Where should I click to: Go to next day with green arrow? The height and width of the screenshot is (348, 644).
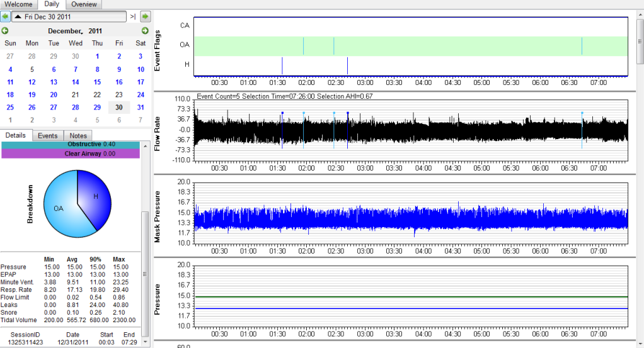point(145,16)
